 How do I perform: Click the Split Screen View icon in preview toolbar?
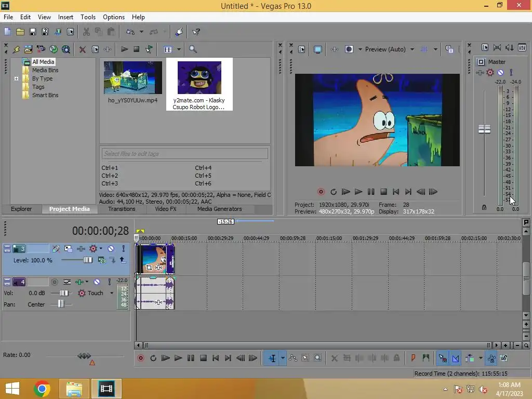(349, 49)
